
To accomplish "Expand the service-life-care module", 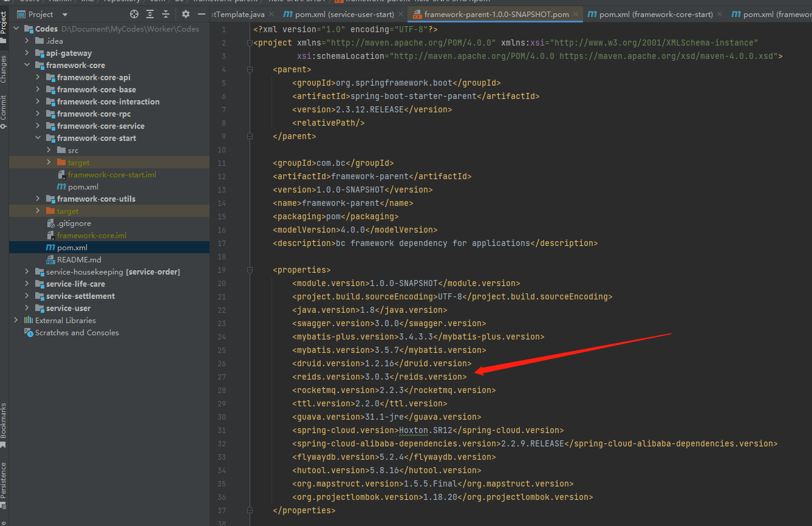I will pyautogui.click(x=27, y=284).
